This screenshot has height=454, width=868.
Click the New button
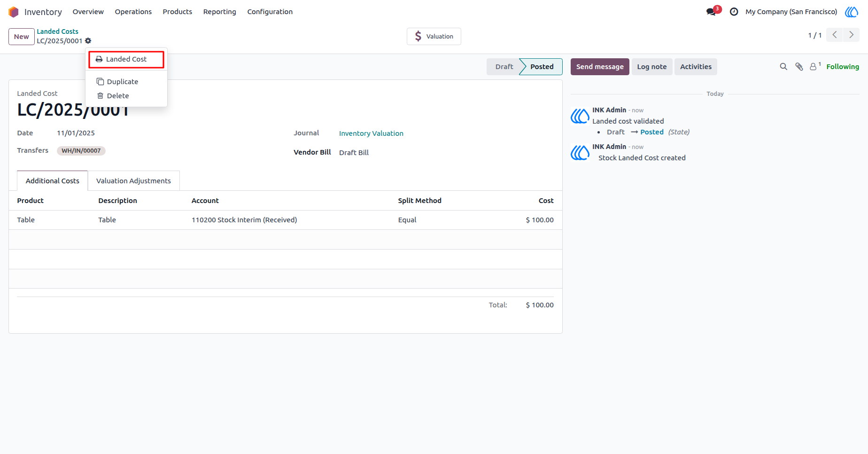[x=22, y=37]
